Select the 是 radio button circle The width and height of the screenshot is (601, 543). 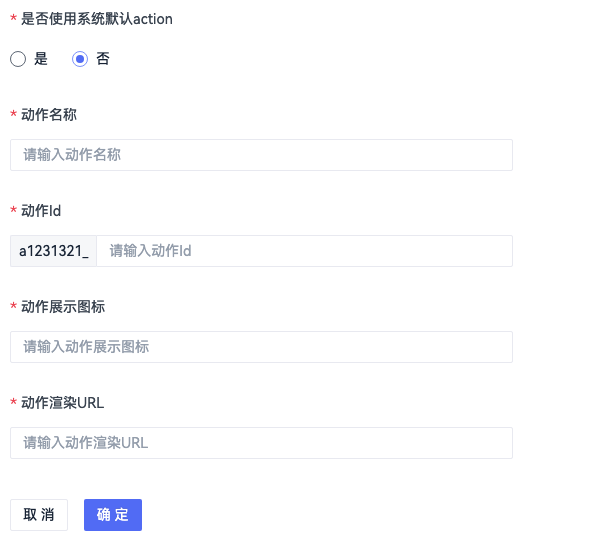coord(18,59)
